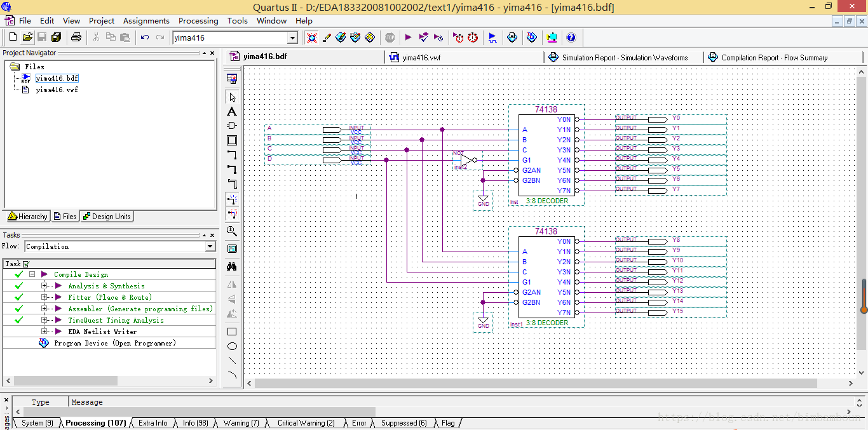Select the Symbol tool gate icon
The width and height of the screenshot is (868, 430).
[x=232, y=126]
